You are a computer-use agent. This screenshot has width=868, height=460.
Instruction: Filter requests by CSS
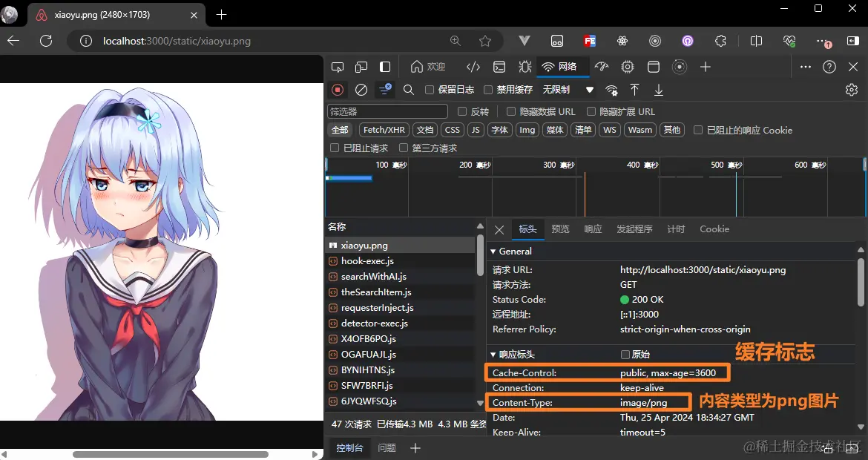point(453,130)
